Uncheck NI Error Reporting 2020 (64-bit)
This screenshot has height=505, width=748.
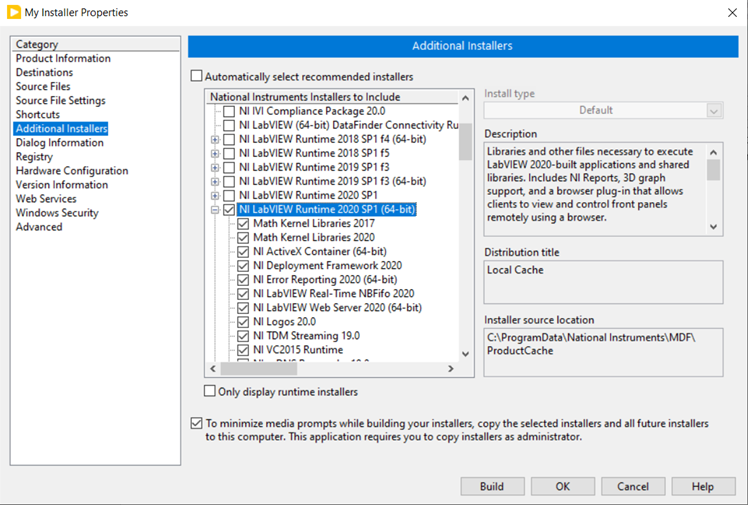(x=243, y=279)
